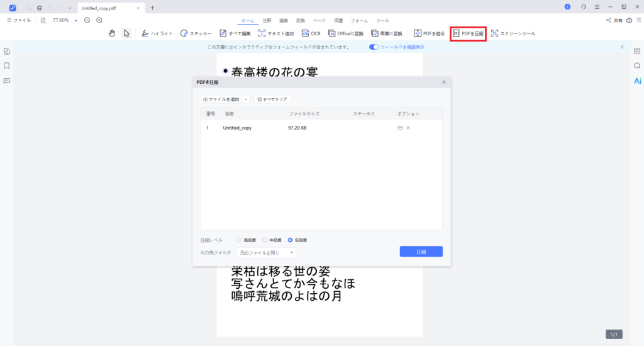Switch to the 注釈 tab
644x346 pixels.
click(x=267, y=21)
